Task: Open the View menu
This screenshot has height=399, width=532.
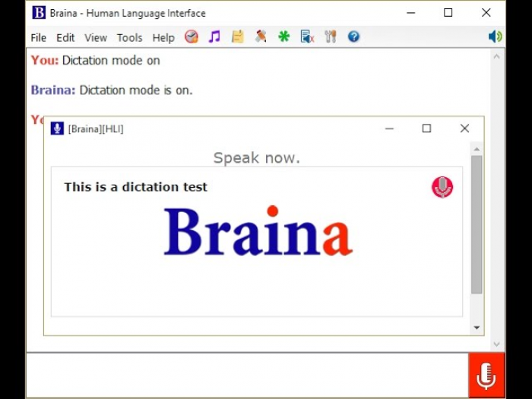Action: (96, 37)
